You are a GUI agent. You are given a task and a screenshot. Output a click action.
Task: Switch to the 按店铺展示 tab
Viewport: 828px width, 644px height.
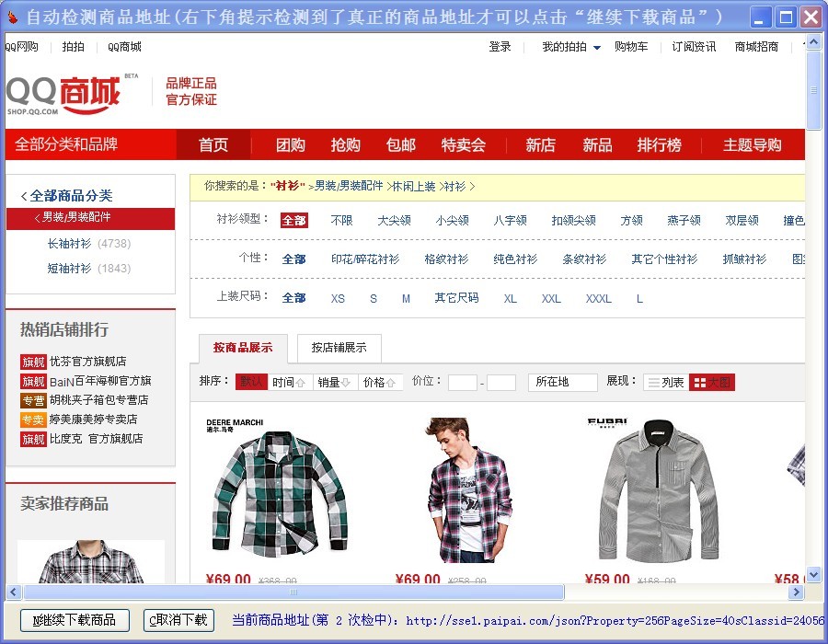coord(339,348)
